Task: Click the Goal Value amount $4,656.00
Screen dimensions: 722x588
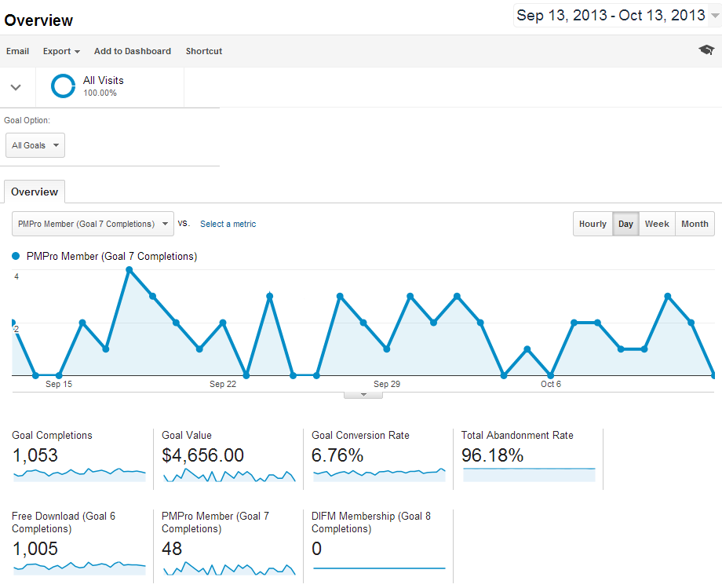Action: 202,455
